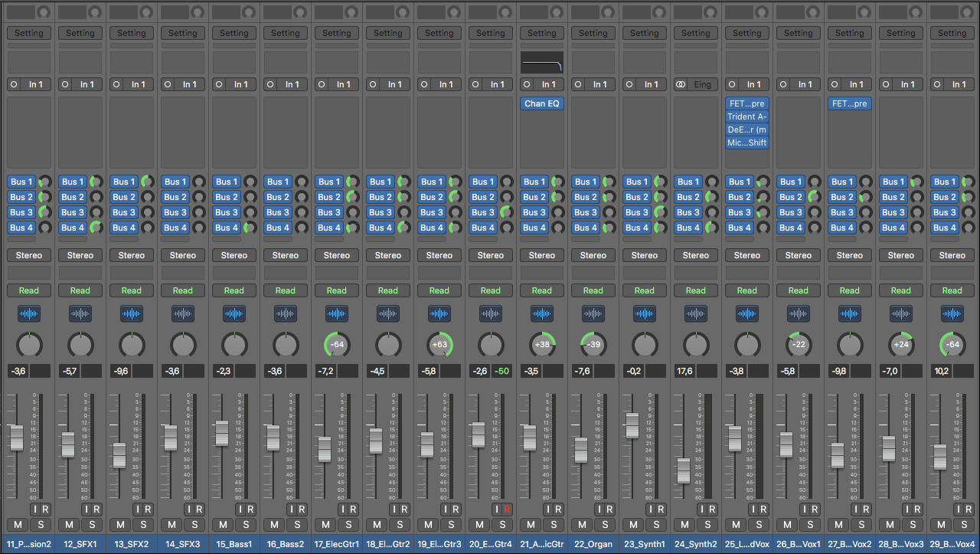The image size is (980, 554).
Task: Click the red record button on track 20
Action: click(x=506, y=510)
